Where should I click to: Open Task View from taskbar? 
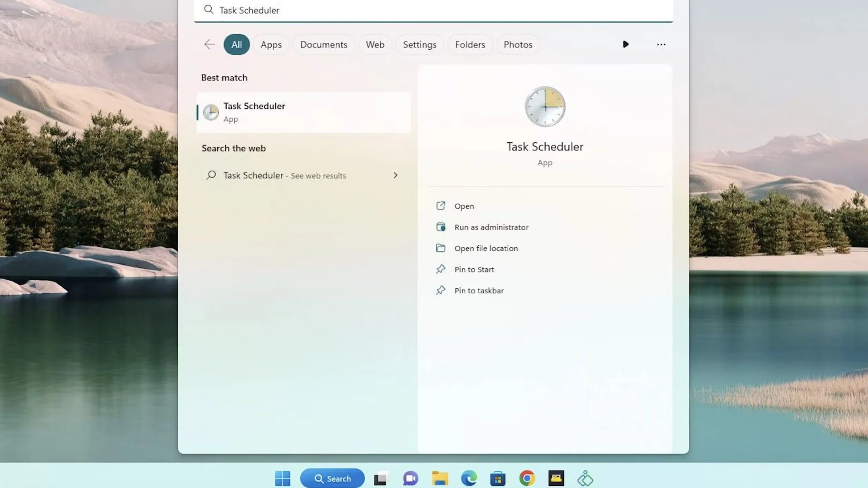click(x=382, y=478)
